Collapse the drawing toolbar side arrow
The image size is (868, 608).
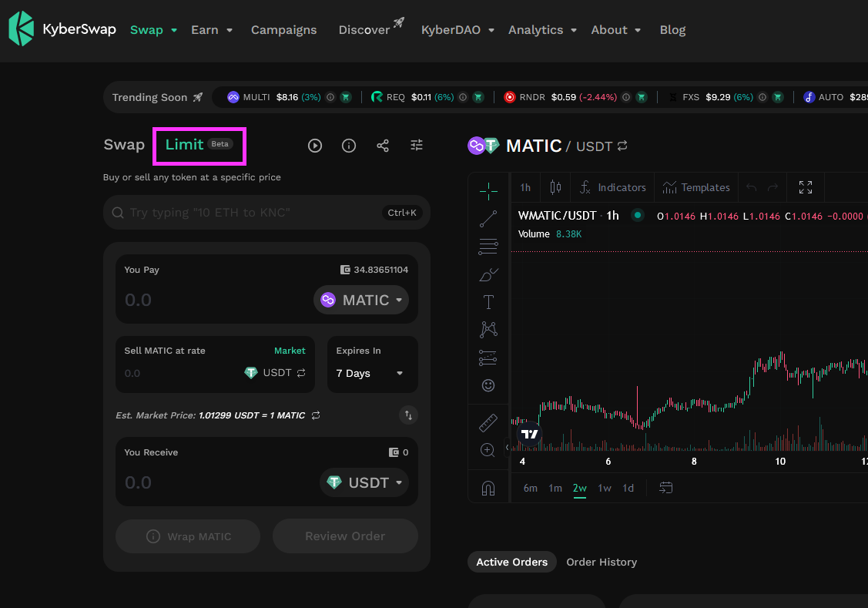[507, 448]
